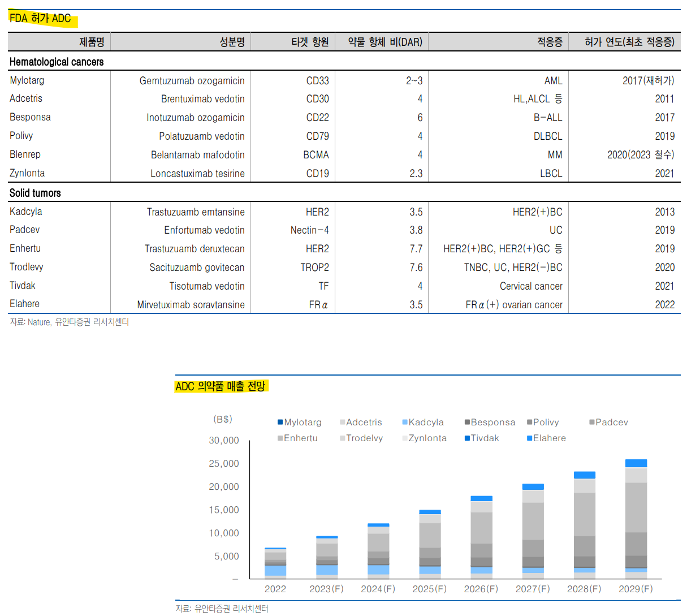687x616 pixels.
Task: Click the '허가 연도(최초 적응증)' column header
Action: [x=629, y=42]
